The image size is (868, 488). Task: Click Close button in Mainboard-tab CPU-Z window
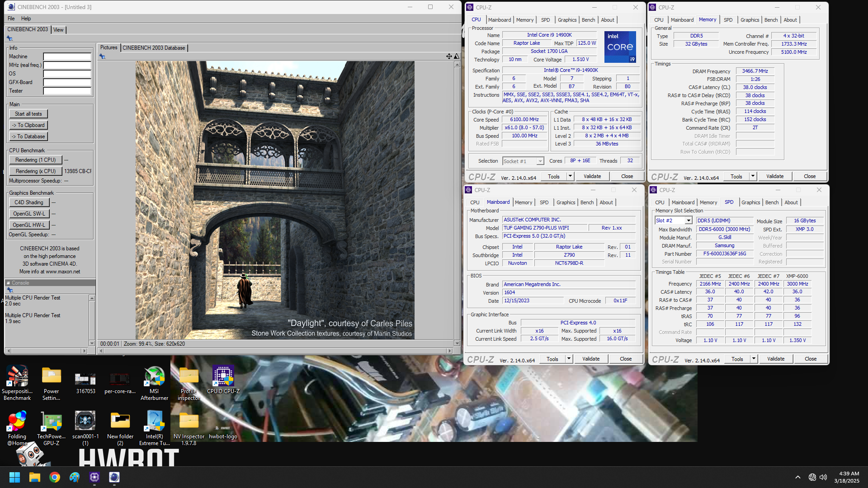pos(626,359)
